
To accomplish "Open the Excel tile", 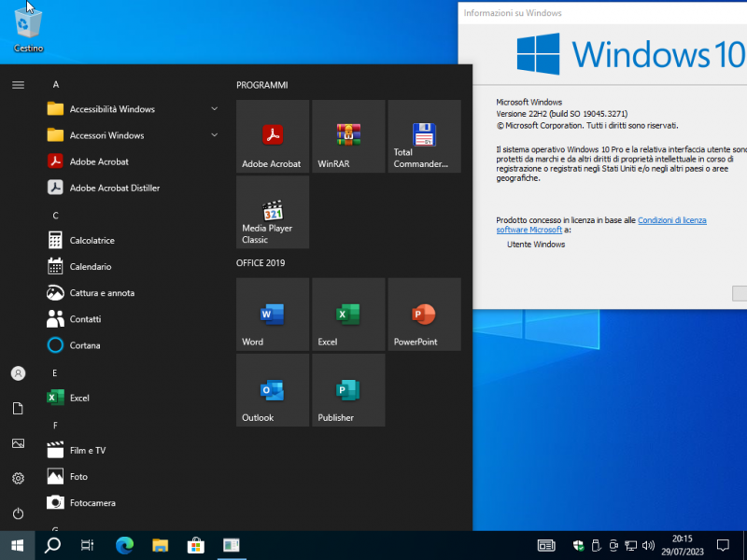I will [347, 314].
